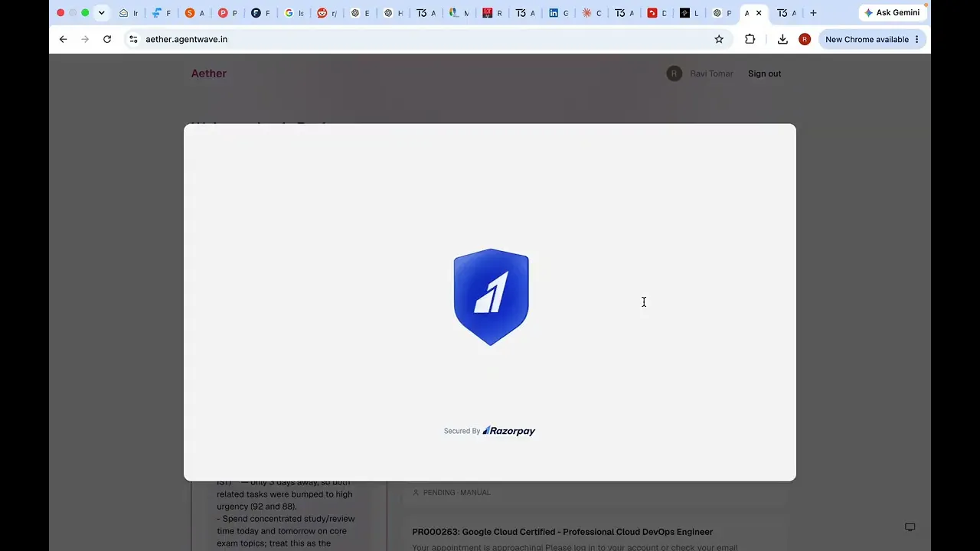Screen dimensions: 980x551
Task: Open Ask Gemini
Action: point(892,13)
